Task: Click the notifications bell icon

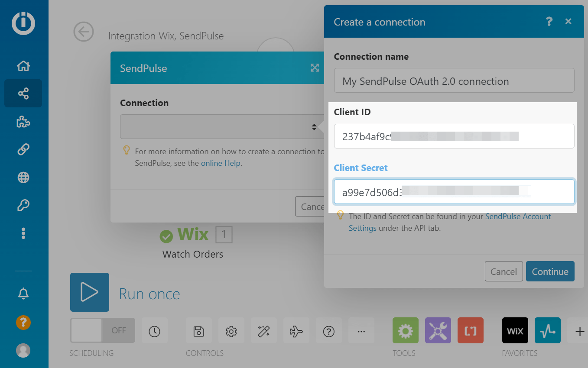Action: tap(23, 294)
